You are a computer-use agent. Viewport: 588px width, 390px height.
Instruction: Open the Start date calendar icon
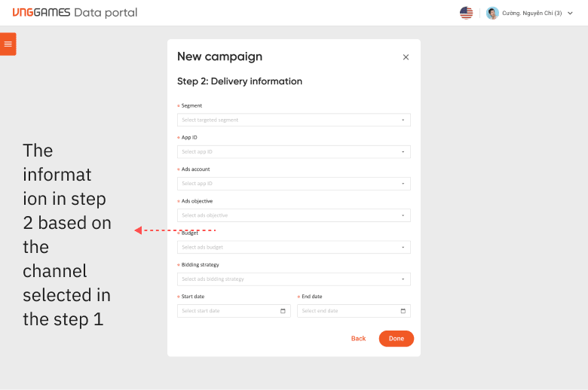[283, 311]
